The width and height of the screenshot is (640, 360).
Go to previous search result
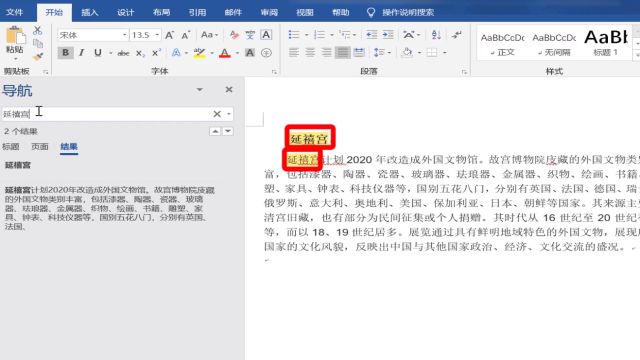[215, 131]
